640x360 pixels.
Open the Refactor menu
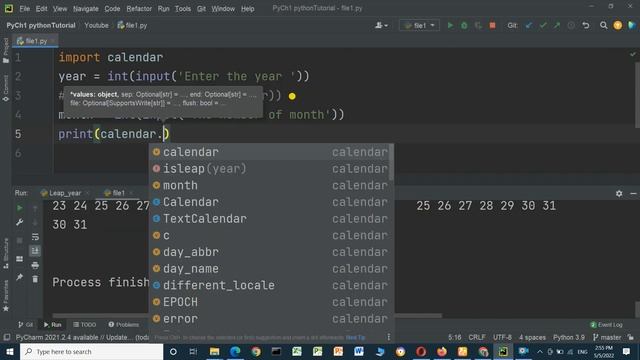139,9
